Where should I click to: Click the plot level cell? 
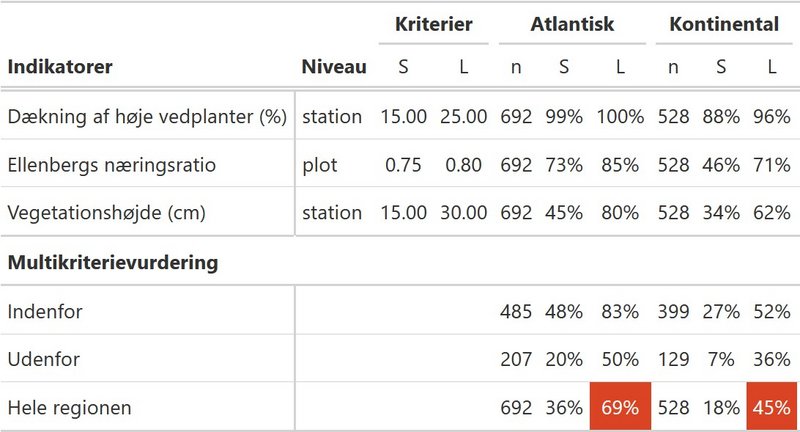[x=320, y=165]
